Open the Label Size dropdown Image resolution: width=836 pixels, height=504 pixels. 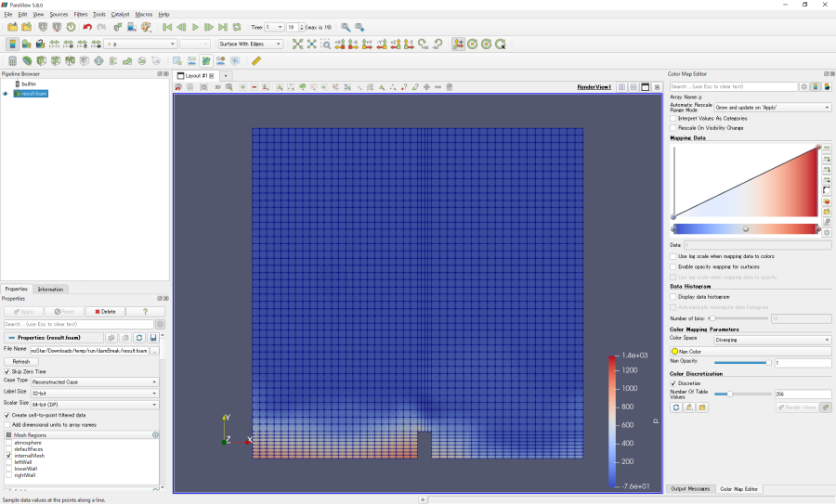(95, 394)
